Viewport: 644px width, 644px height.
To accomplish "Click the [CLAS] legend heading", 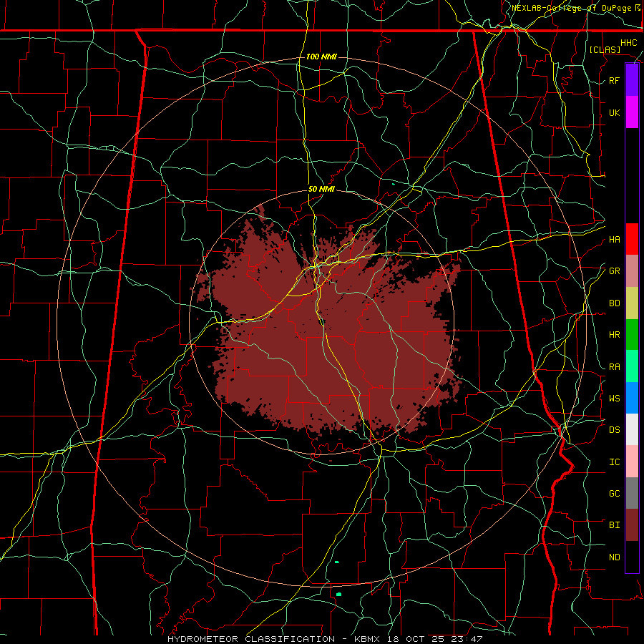I will [605, 49].
